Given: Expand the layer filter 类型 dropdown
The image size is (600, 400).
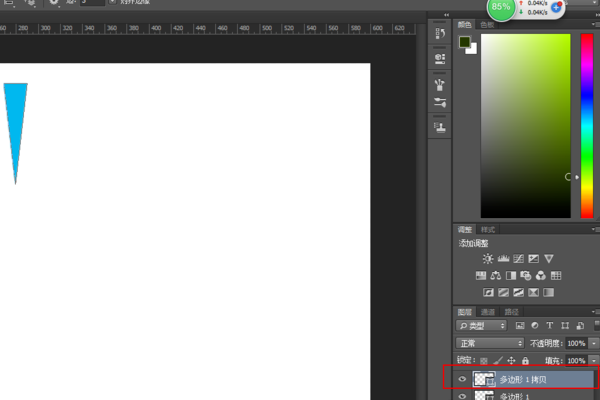Looking at the screenshot, I should [x=483, y=326].
